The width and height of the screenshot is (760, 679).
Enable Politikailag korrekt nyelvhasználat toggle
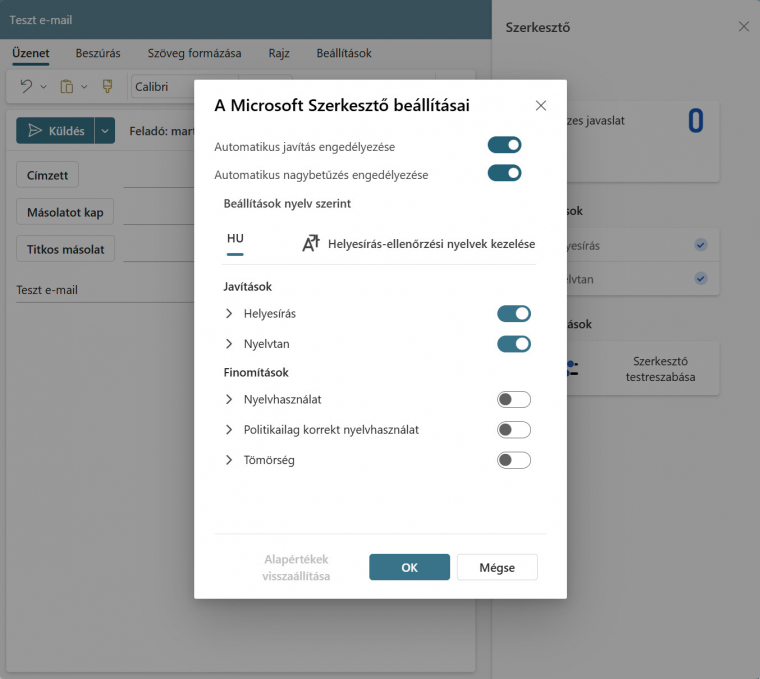tap(514, 429)
